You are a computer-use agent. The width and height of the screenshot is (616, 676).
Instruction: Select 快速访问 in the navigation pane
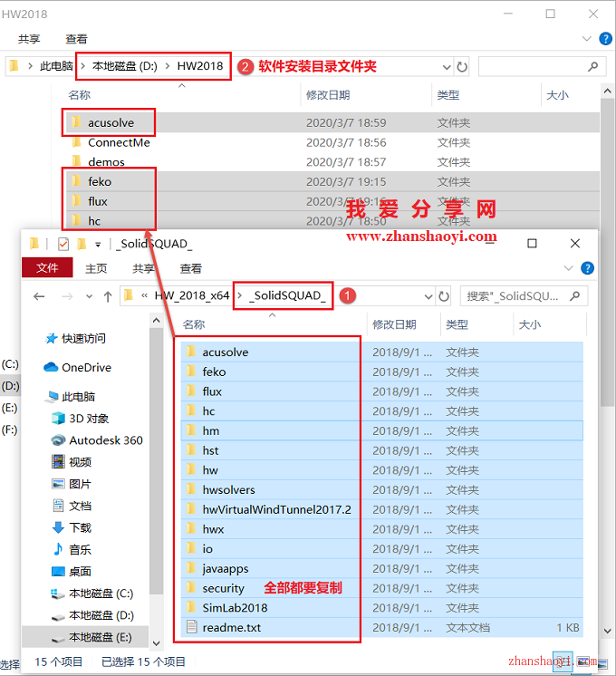pos(75,338)
